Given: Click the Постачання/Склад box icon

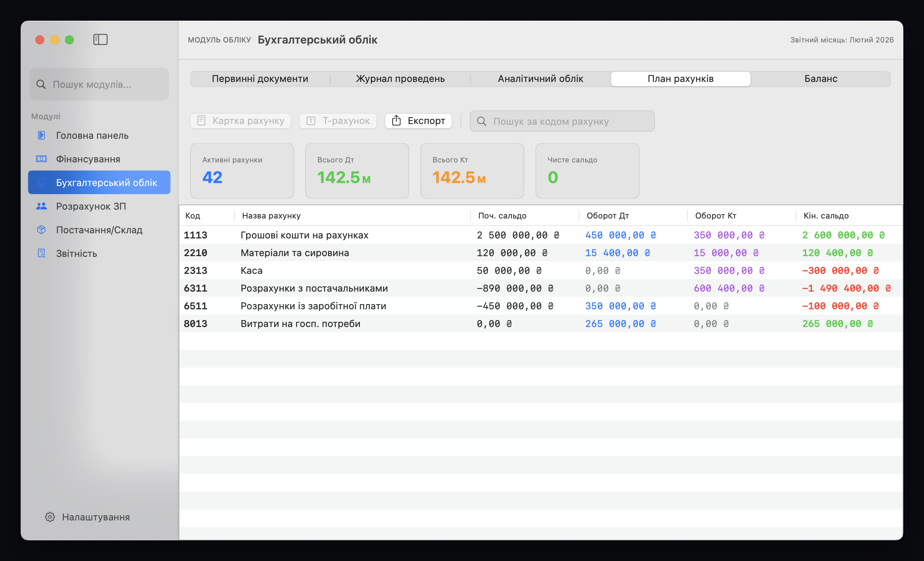Looking at the screenshot, I should coord(41,230).
